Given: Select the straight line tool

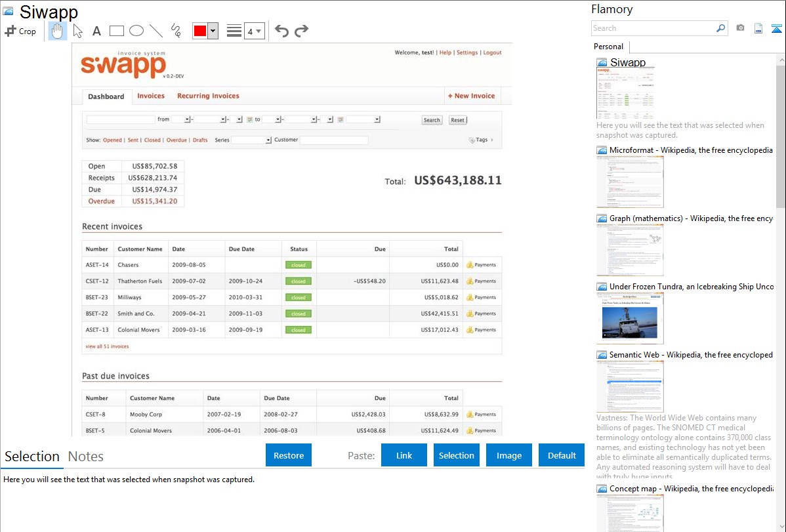Looking at the screenshot, I should (x=156, y=31).
